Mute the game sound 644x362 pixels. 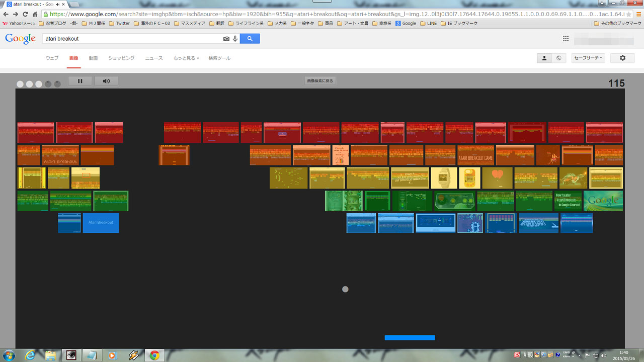click(x=106, y=81)
